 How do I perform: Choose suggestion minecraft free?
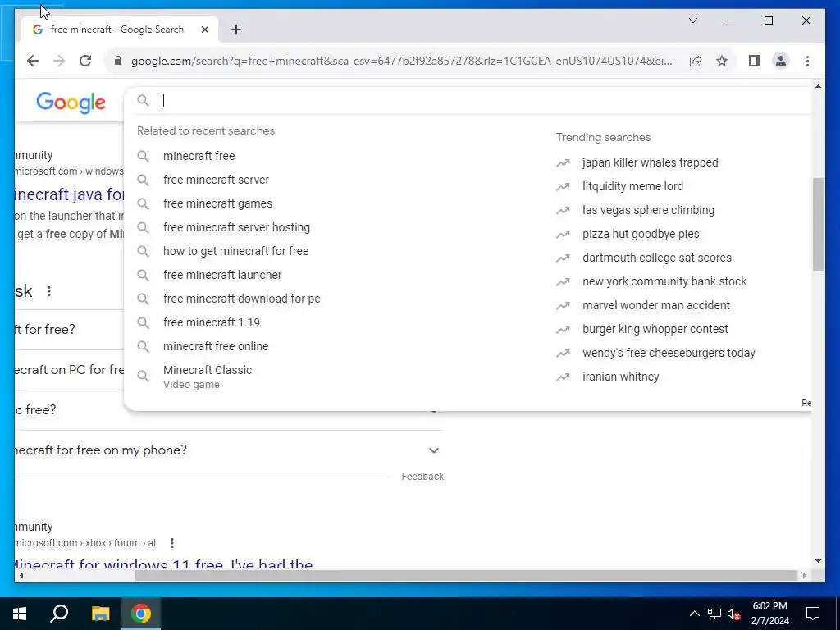click(199, 156)
